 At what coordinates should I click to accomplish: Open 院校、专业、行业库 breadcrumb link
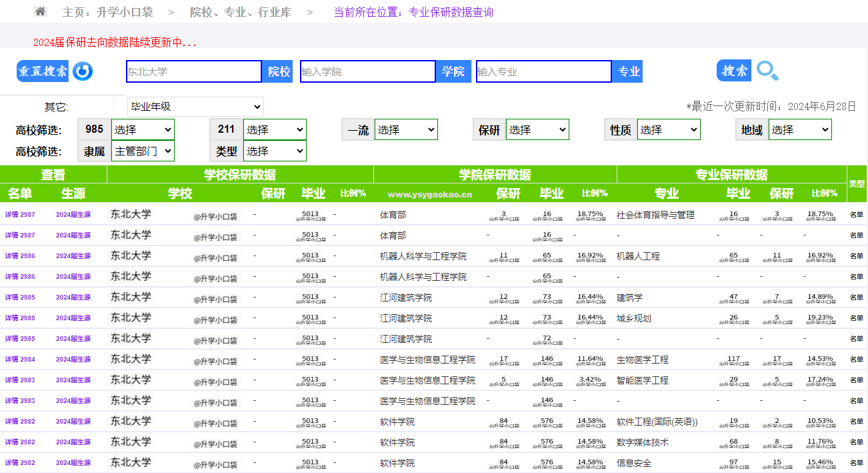pyautogui.click(x=241, y=12)
